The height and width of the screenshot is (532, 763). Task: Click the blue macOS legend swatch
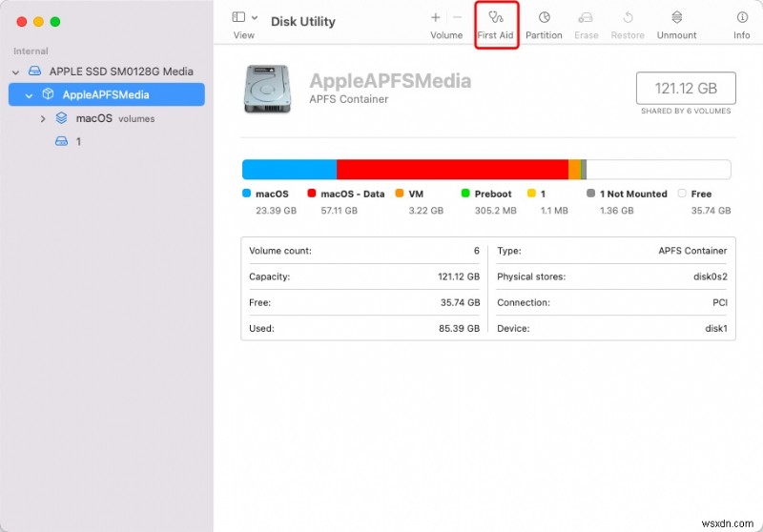point(246,194)
